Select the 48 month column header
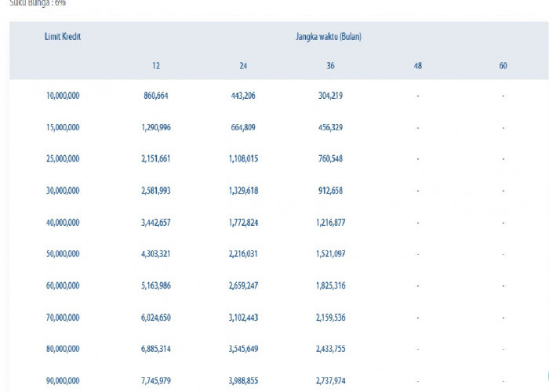The image size is (549, 392). coord(417,65)
